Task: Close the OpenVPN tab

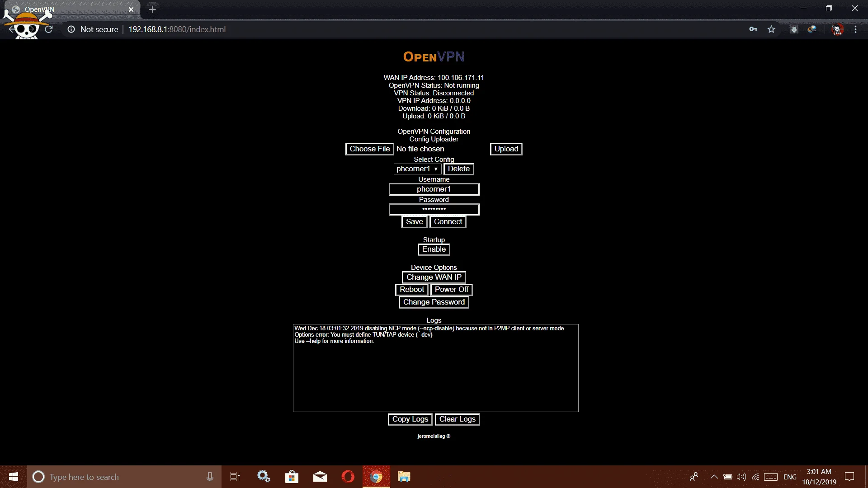Action: (131, 9)
